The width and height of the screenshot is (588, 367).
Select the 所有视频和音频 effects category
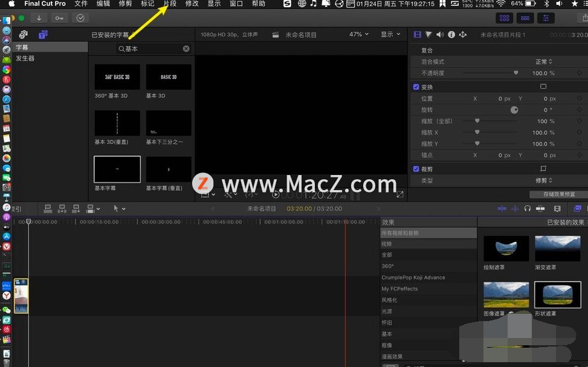pyautogui.click(x=428, y=233)
